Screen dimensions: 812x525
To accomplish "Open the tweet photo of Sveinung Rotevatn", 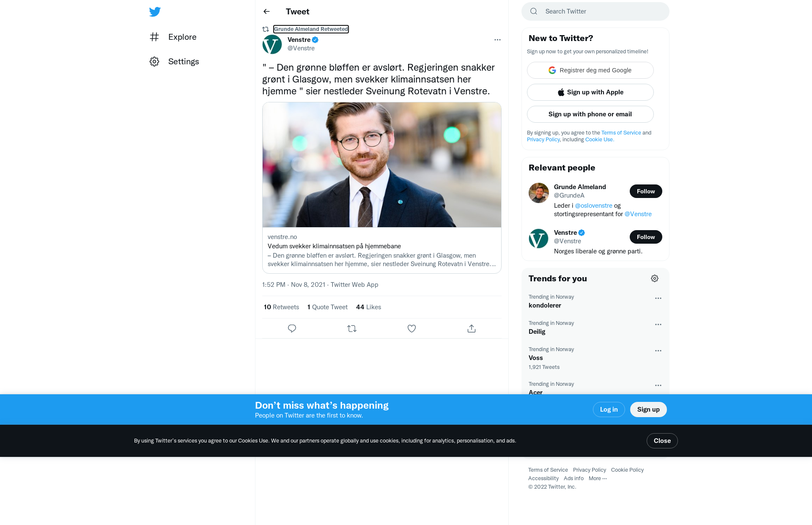I will 382,165.
